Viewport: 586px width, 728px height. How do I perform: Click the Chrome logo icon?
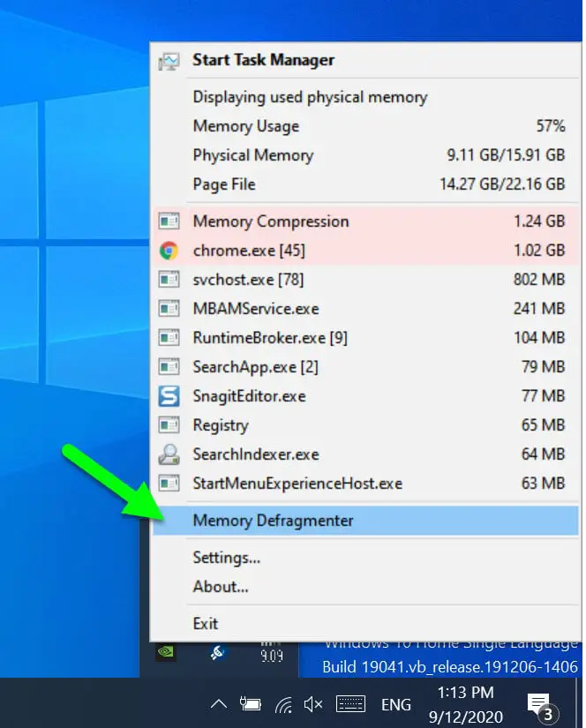(x=169, y=251)
